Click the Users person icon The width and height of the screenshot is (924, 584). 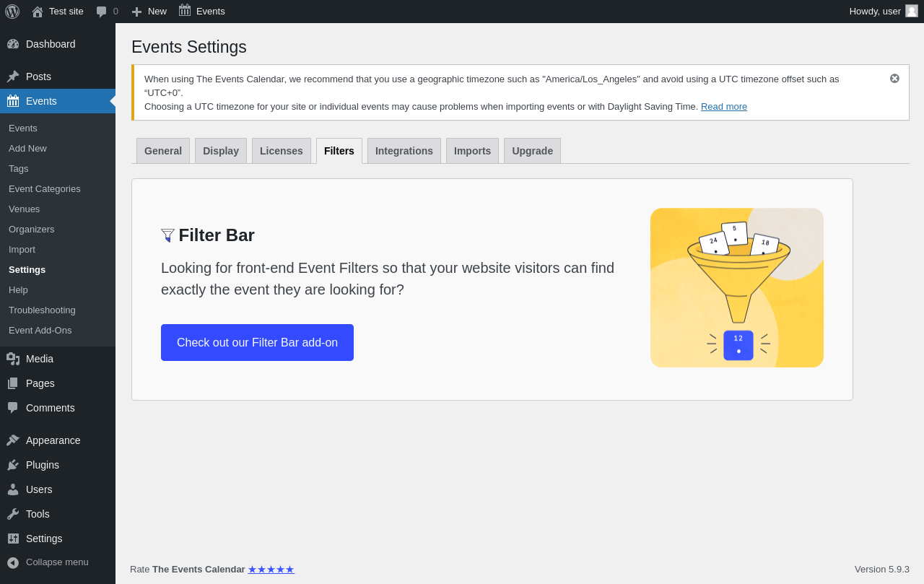point(13,489)
